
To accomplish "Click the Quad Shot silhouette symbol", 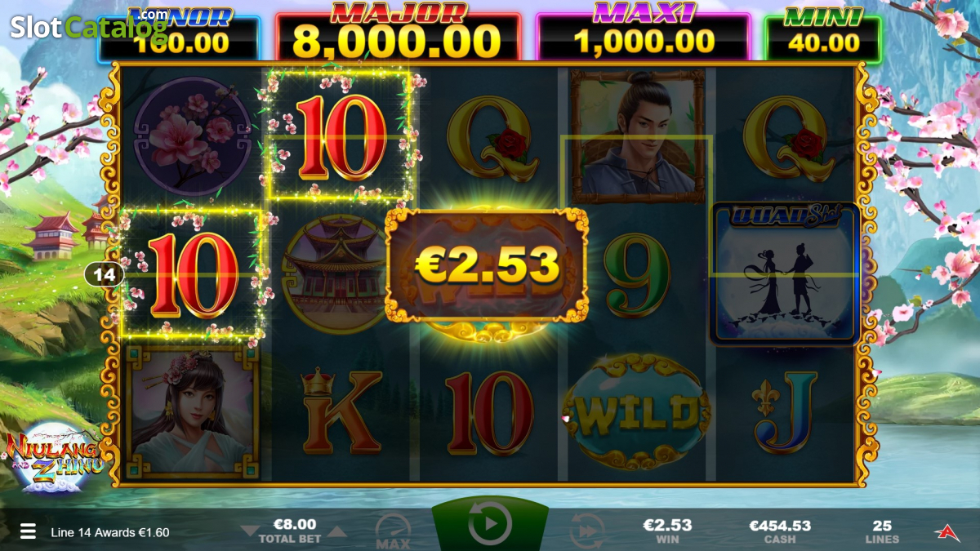I will (x=785, y=273).
